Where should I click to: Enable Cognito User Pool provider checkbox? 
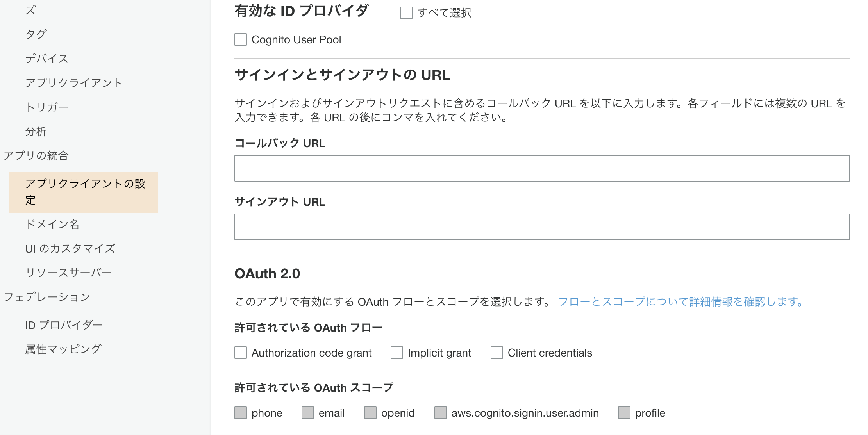[241, 39]
